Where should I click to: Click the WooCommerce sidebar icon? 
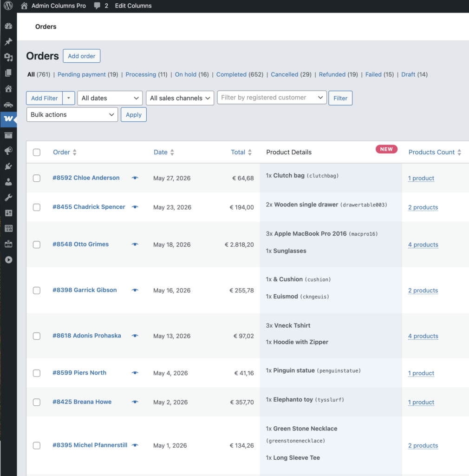point(8,119)
